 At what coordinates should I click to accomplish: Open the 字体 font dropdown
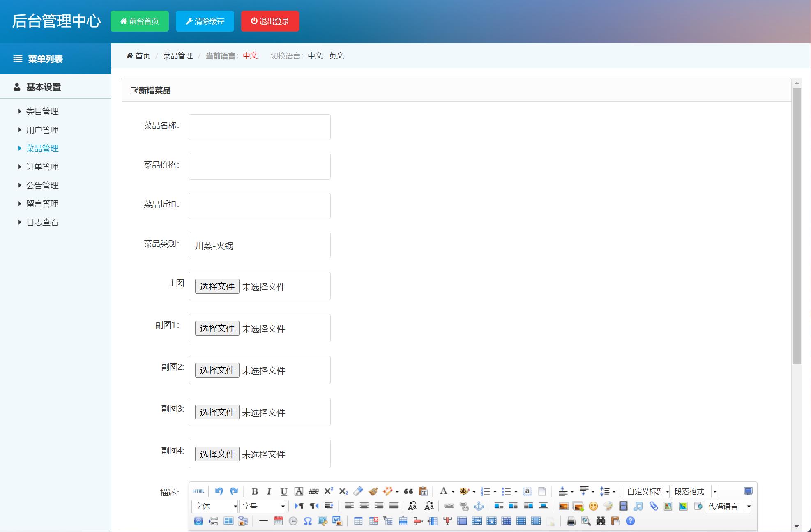(x=214, y=506)
